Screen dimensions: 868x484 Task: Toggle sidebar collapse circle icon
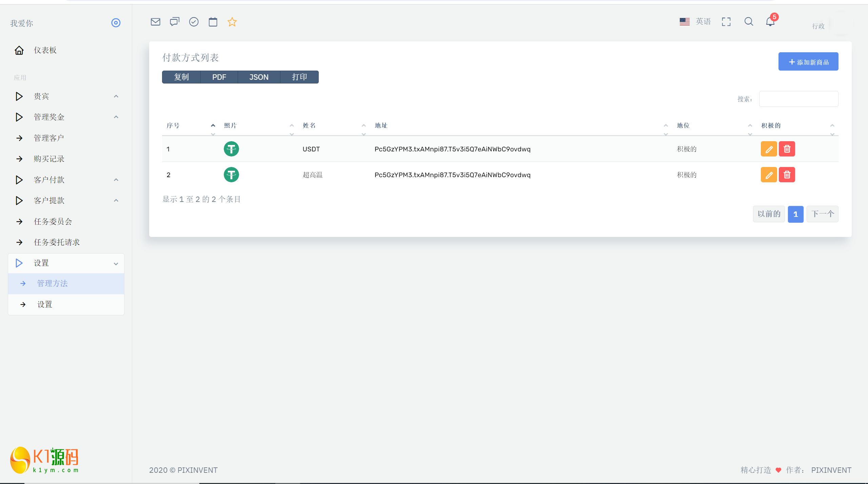116,23
